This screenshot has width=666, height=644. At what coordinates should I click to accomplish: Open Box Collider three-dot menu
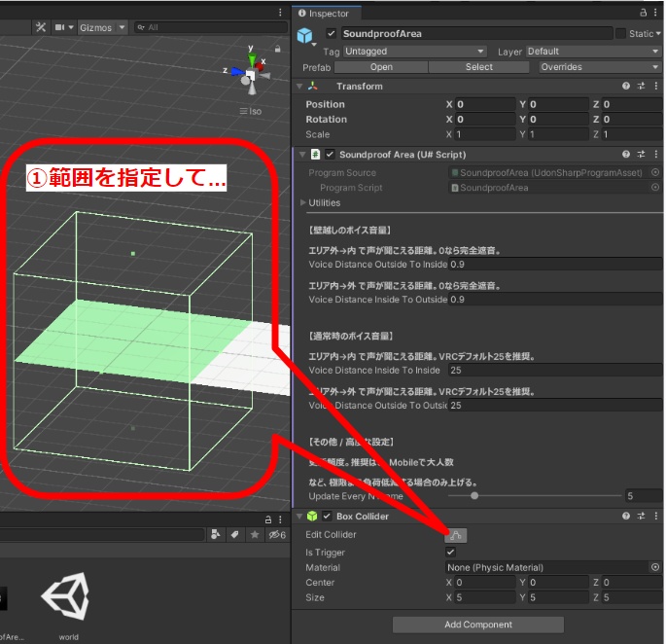point(656,516)
